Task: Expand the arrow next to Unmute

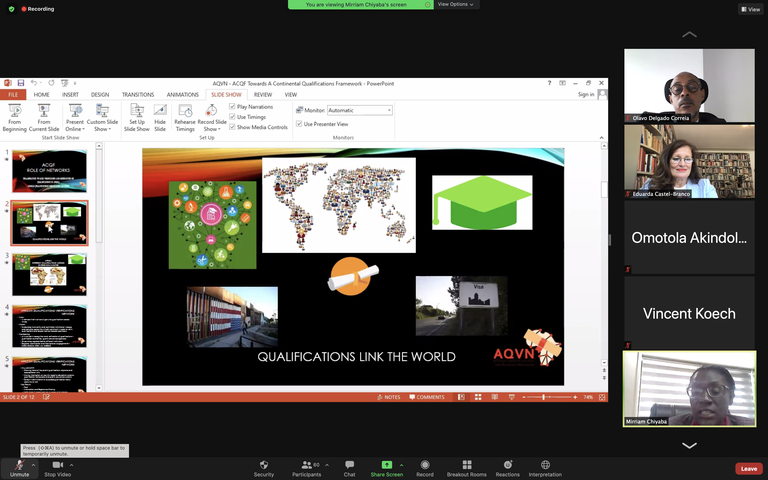Action: click(x=34, y=465)
